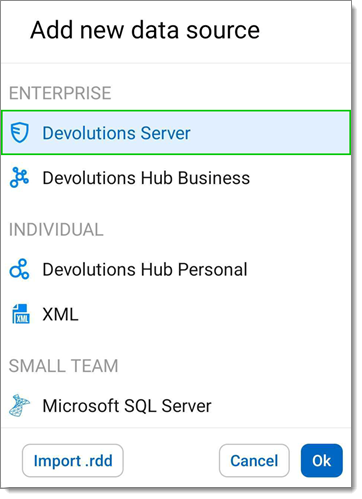
Task: Click the XML file icon
Action: pyautogui.click(x=21, y=314)
